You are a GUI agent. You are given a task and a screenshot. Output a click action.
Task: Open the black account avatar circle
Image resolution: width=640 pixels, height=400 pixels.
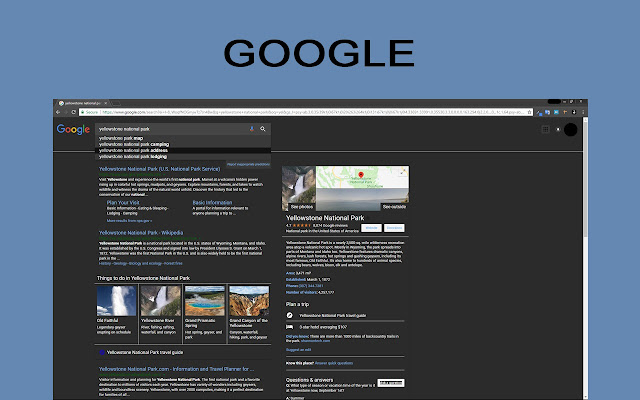pos(571,129)
